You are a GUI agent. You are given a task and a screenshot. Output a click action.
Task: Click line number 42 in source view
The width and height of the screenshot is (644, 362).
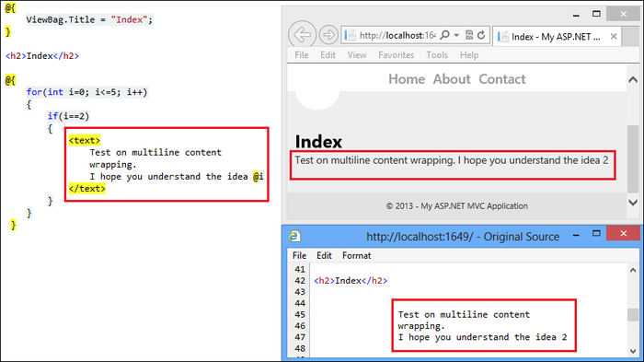point(300,281)
